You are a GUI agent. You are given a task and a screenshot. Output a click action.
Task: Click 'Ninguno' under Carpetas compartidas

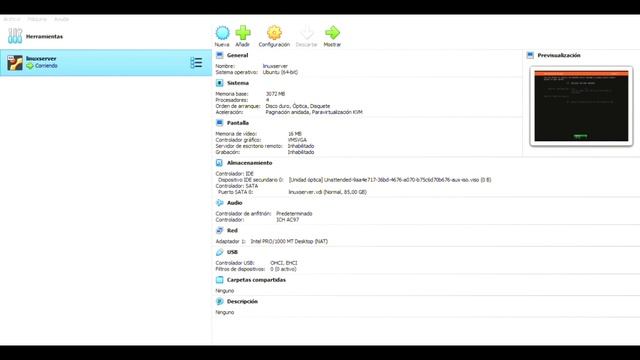pyautogui.click(x=225, y=291)
